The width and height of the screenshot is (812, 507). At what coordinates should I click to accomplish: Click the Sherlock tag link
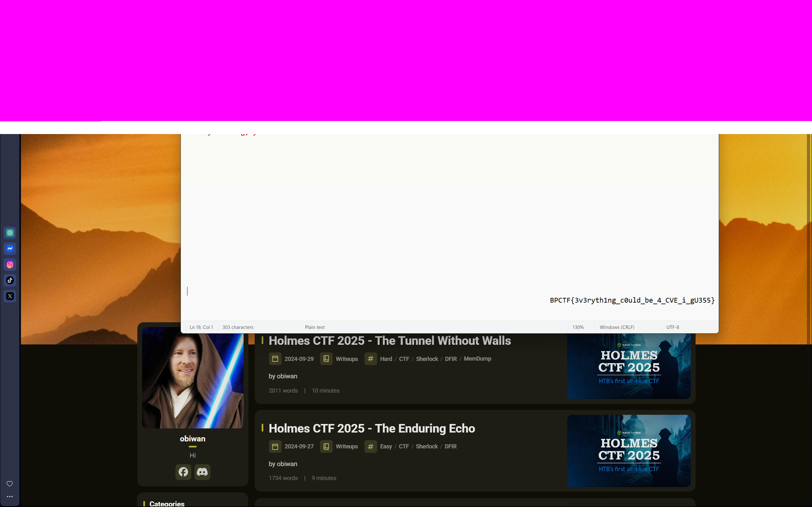(x=427, y=358)
